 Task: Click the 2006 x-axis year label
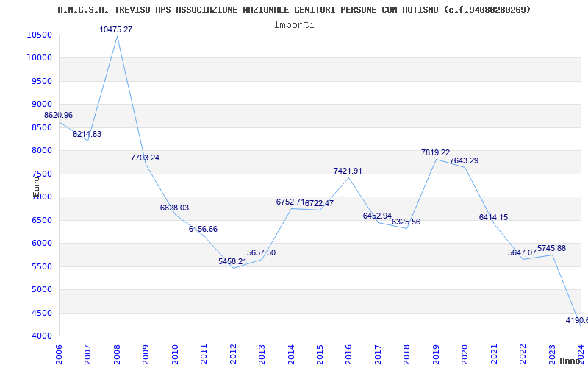click(x=59, y=355)
